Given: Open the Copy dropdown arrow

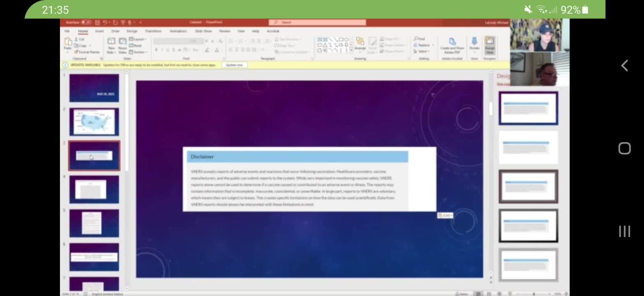Looking at the screenshot, I should [90, 46].
